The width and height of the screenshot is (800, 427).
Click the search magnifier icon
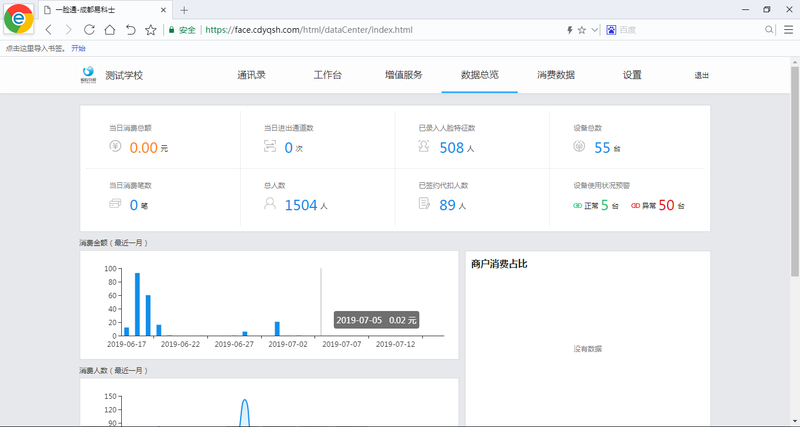pyautogui.click(x=769, y=30)
